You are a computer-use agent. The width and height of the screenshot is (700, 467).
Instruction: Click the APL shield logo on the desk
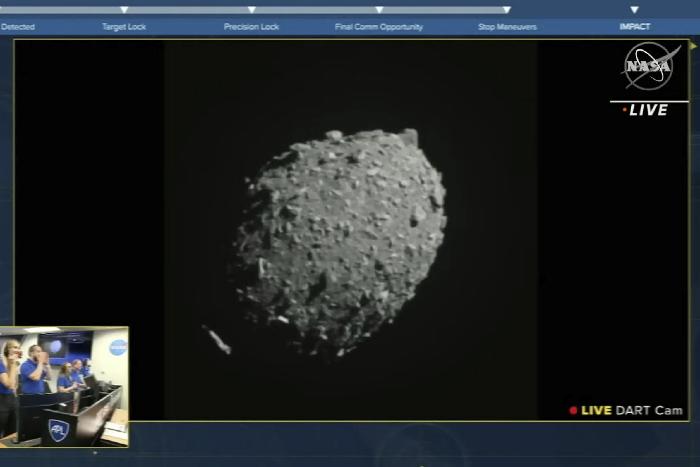[56, 429]
